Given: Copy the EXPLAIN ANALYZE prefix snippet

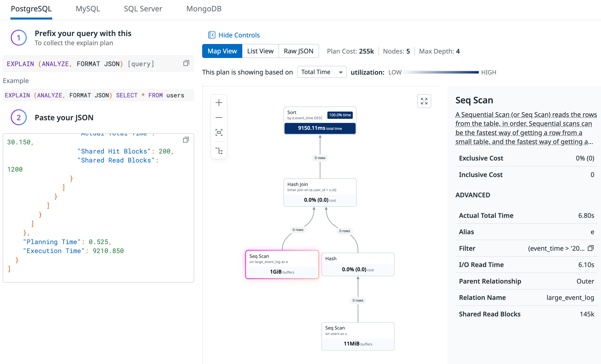Looking at the screenshot, I should point(186,63).
